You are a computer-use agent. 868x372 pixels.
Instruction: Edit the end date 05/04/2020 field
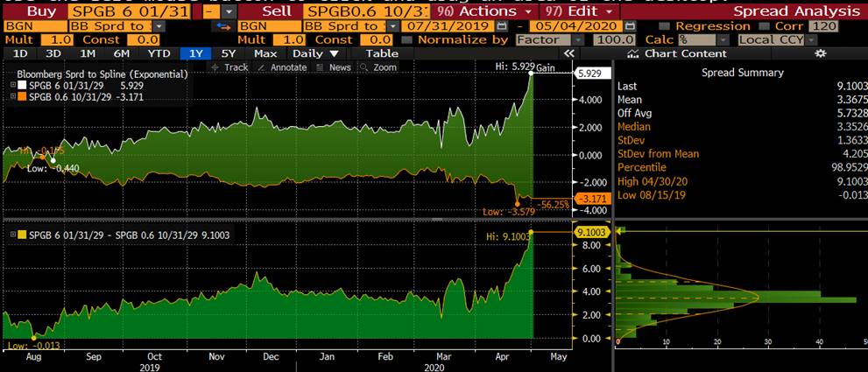tap(576, 26)
